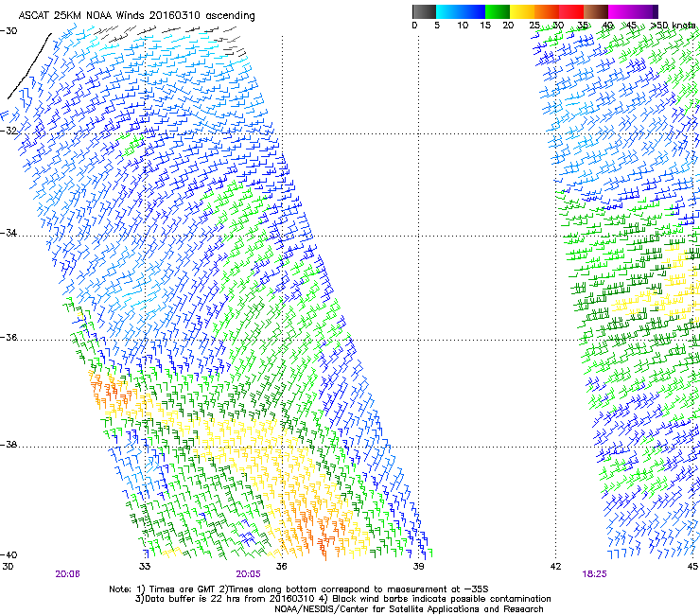Click the green 15-20 knots legend segment

(498, 11)
